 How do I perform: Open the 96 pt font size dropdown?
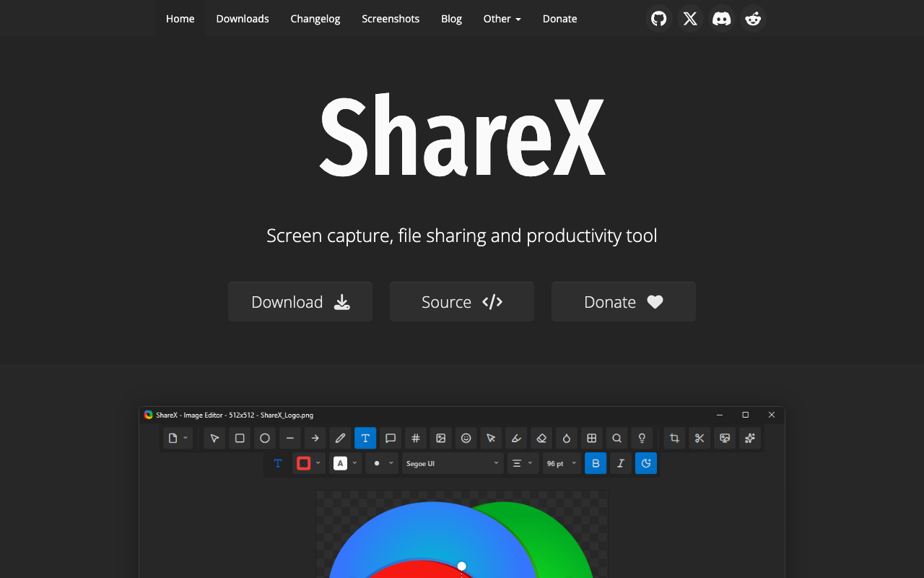click(562, 463)
